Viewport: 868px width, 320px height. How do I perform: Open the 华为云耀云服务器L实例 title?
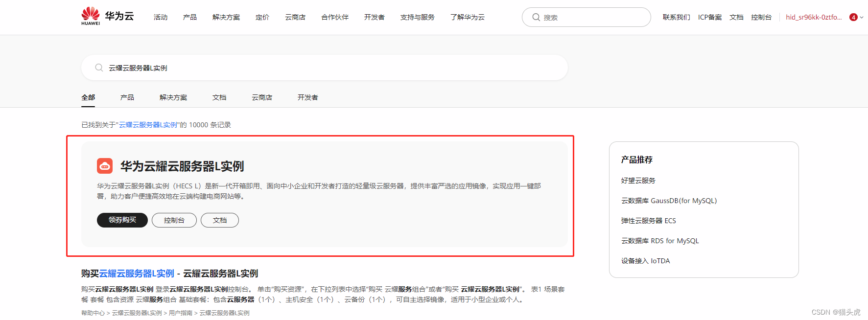182,166
